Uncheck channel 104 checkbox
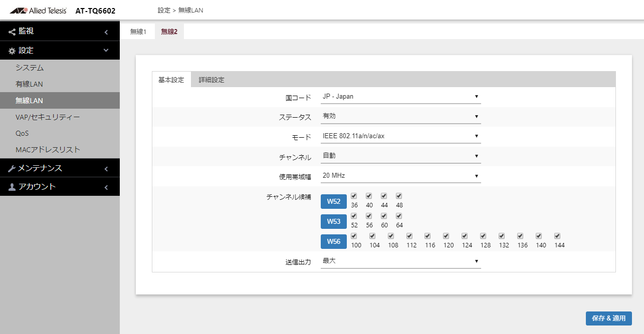This screenshot has height=334, width=644. [x=372, y=236]
